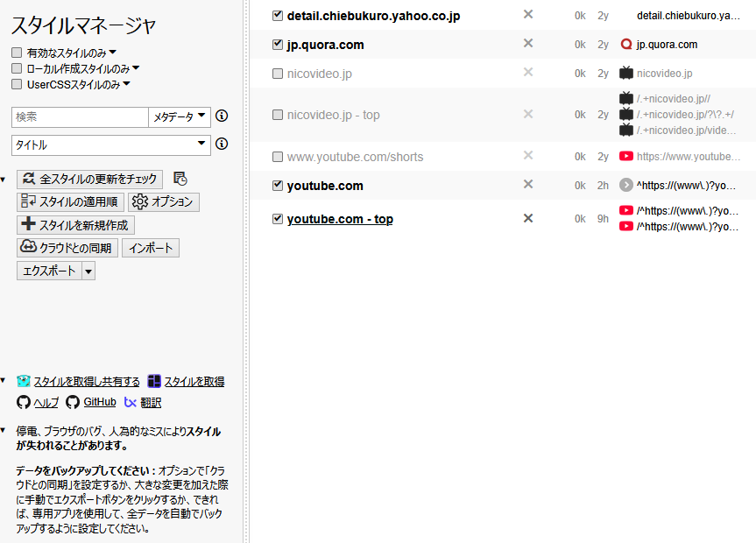Viewport: 756px width, 543px height.
Task: Delete the www.youtube.com/shorts style
Action: 528,155
